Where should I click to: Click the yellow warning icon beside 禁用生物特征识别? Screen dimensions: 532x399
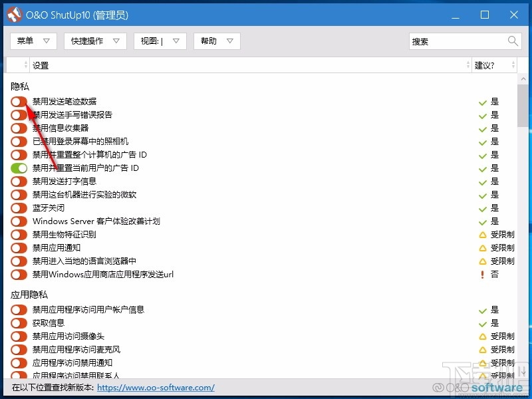(x=483, y=234)
